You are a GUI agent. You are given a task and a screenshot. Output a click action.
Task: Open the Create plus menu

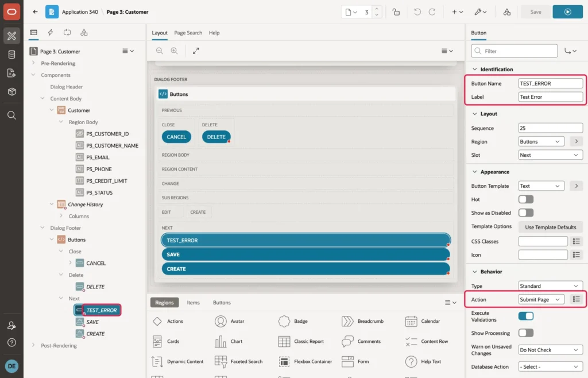click(457, 12)
